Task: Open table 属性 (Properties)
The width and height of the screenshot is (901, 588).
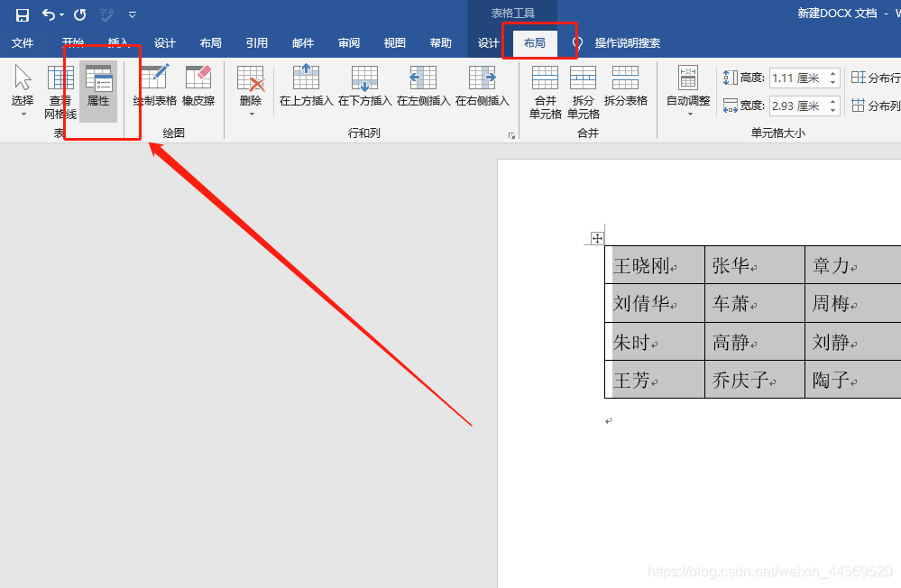Action: tap(98, 91)
